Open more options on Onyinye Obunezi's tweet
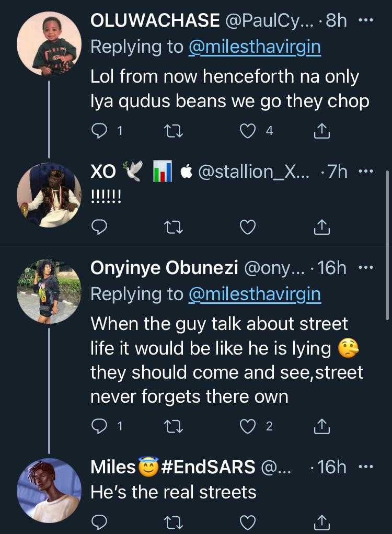392x534 pixels. coord(365,268)
